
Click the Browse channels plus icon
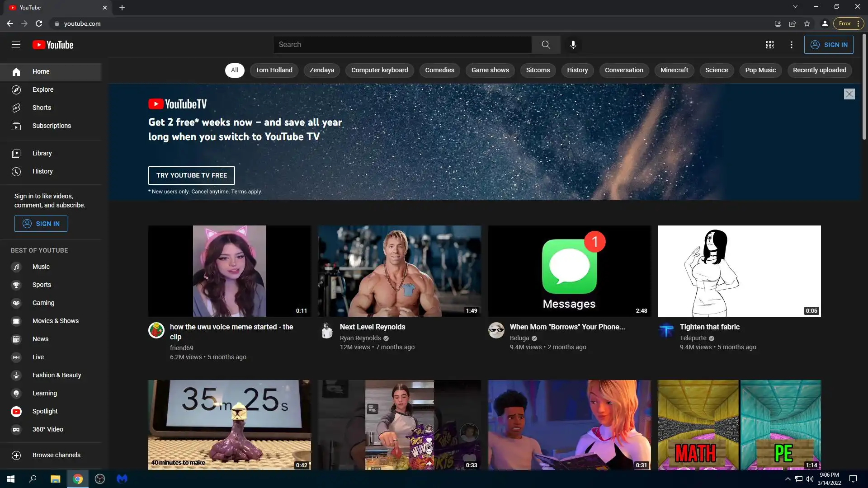pyautogui.click(x=16, y=455)
